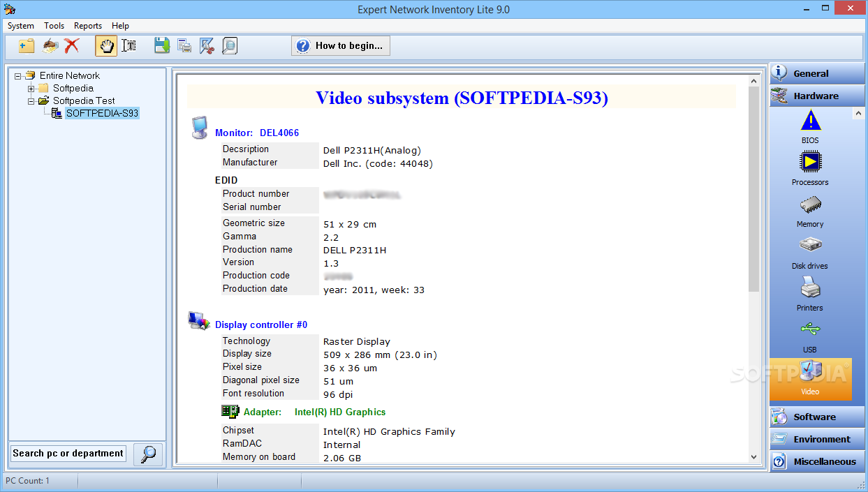Image resolution: width=868 pixels, height=492 pixels.
Task: Click the print preview magnifier icon
Action: (x=229, y=46)
